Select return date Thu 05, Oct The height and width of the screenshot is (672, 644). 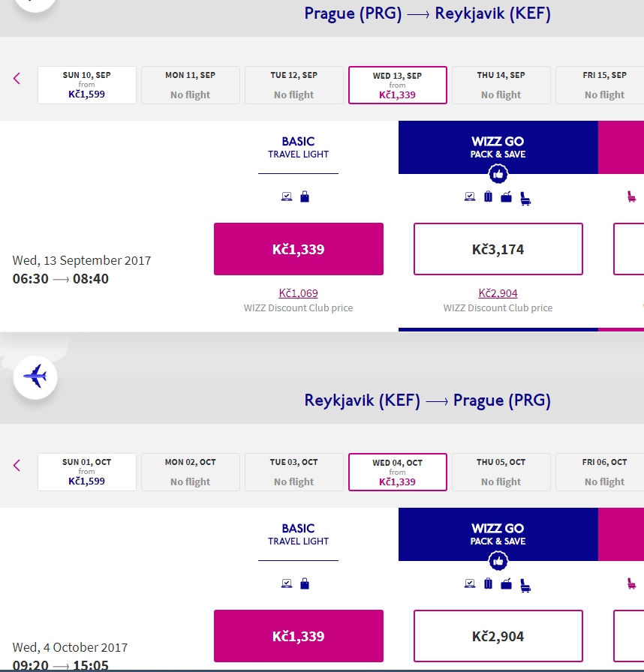501,472
